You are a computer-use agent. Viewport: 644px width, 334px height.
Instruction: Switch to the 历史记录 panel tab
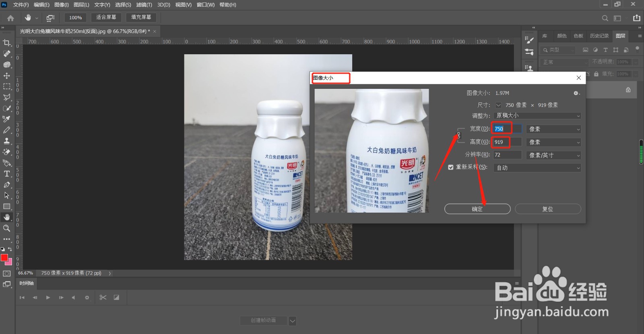pyautogui.click(x=599, y=36)
